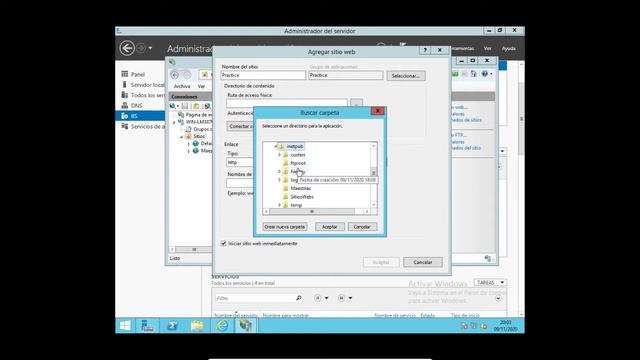The image size is (640, 360).
Task: Open the Ver menu in IIS Manager
Action: pos(201,86)
